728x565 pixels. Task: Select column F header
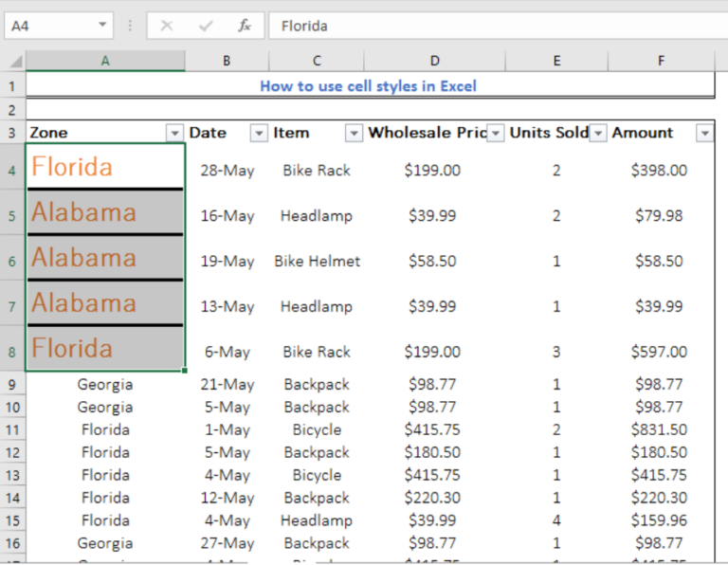660,61
